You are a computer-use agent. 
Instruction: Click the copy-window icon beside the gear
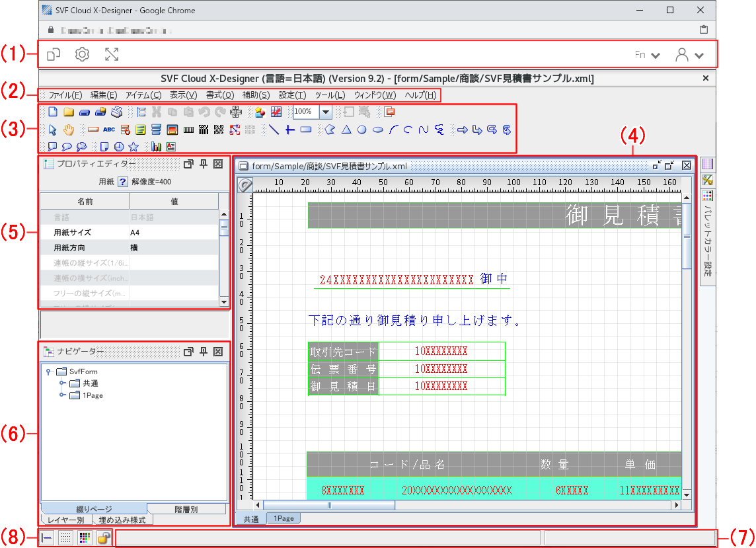click(54, 54)
